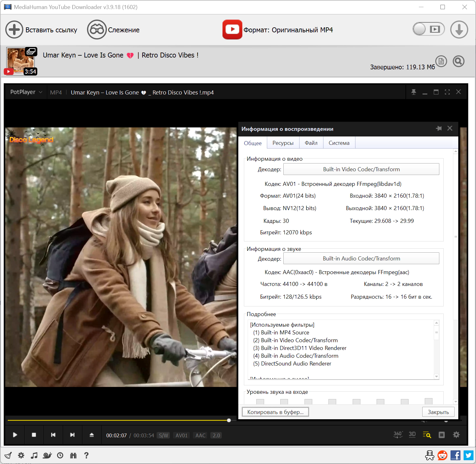476x464 pixels.
Task: Toggle the video mode switch
Action: [428, 30]
